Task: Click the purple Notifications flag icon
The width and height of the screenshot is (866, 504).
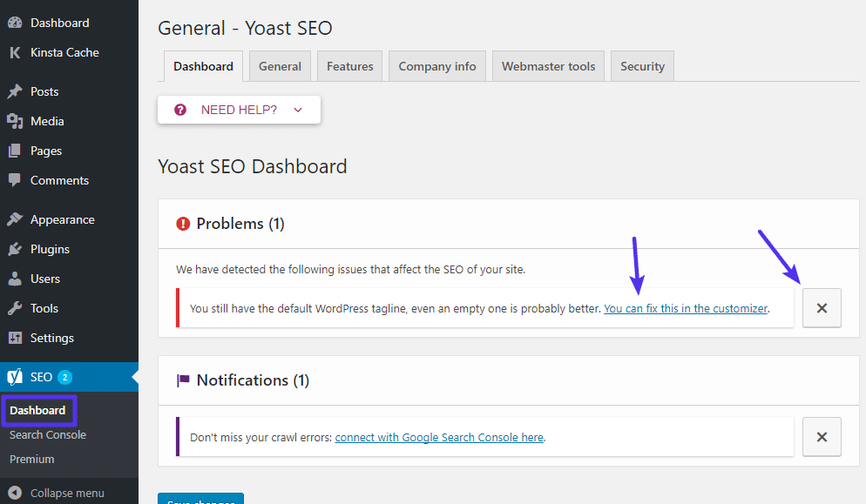Action: tap(183, 380)
